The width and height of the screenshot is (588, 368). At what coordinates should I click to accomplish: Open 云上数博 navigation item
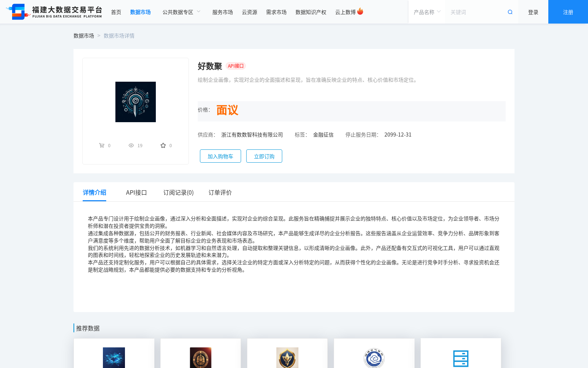click(345, 12)
